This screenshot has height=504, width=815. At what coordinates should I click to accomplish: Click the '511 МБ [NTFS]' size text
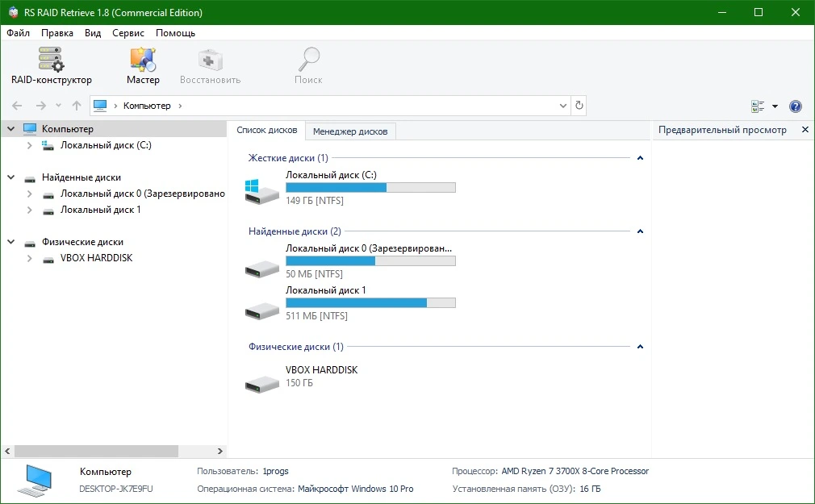pos(316,316)
